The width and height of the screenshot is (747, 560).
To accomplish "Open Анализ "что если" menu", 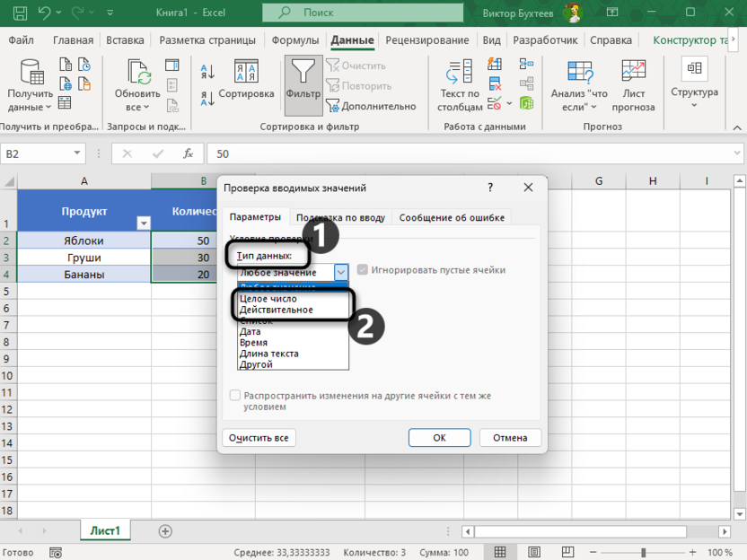I will (579, 86).
